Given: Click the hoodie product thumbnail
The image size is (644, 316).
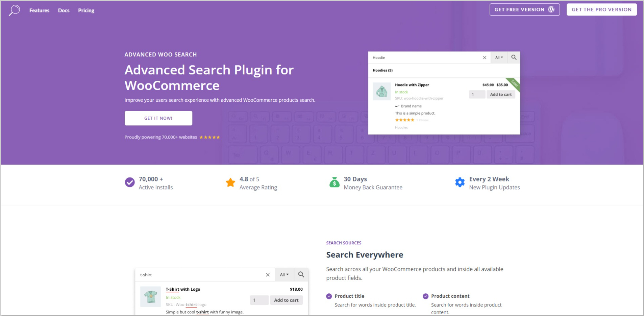Looking at the screenshot, I should [x=381, y=91].
